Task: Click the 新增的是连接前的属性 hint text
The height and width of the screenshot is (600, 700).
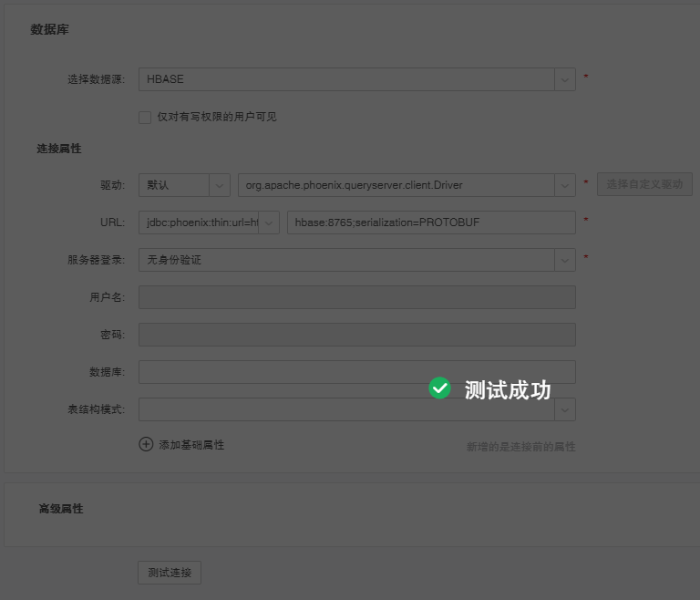Action: point(520,447)
